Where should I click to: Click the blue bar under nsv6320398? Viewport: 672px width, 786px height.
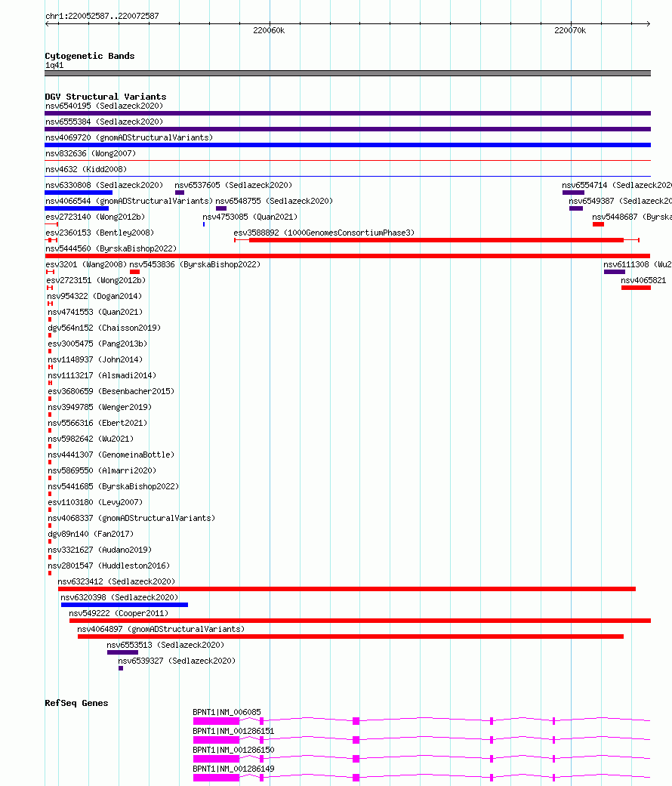[125, 605]
